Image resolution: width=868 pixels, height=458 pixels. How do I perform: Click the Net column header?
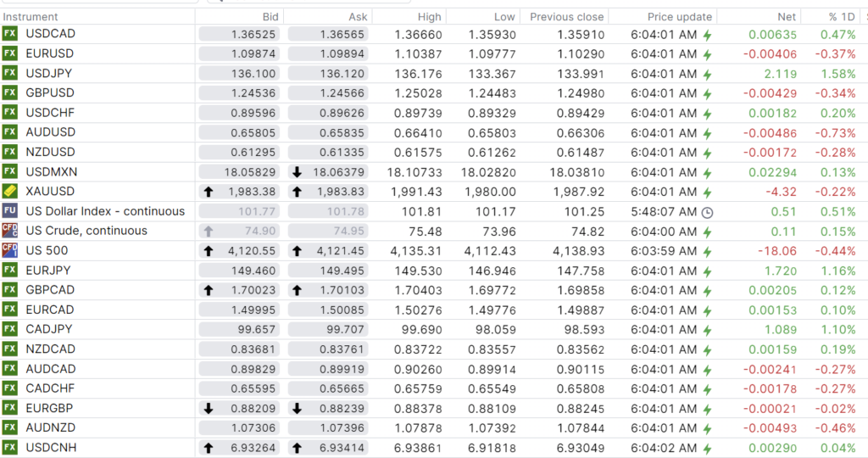coord(786,17)
